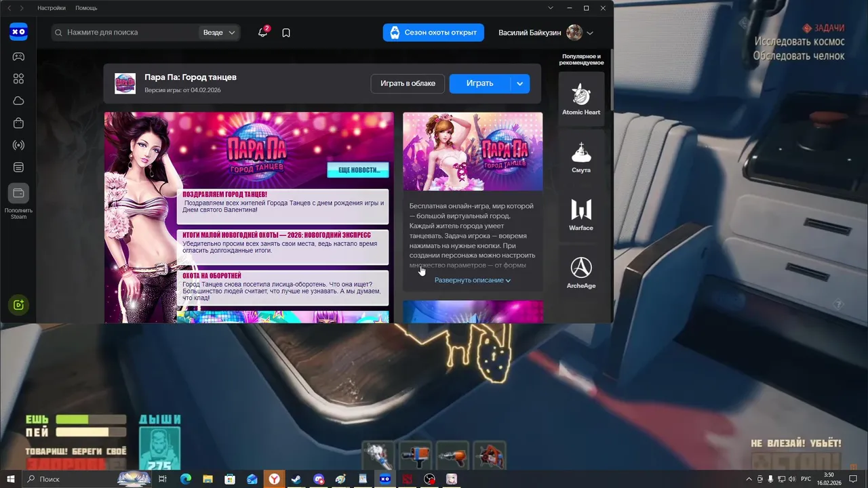Open news ОХОТА НА ОБОРОТНЕЙ
Screen dimensions: 868x488
click(x=283, y=288)
